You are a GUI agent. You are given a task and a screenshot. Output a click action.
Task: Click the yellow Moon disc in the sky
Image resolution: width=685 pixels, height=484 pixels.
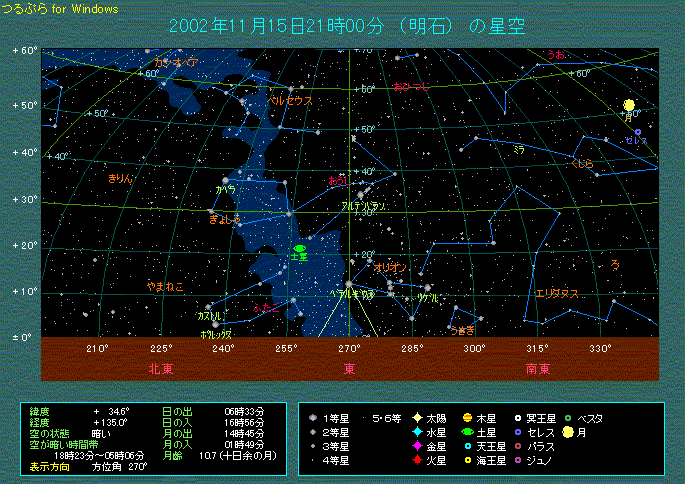tap(629, 105)
